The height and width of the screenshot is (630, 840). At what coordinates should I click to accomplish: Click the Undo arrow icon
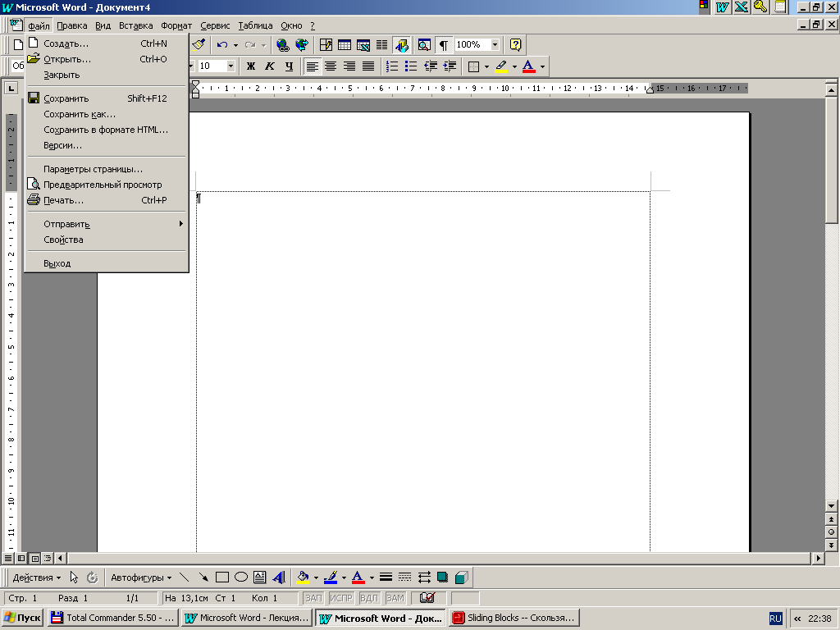tap(222, 45)
